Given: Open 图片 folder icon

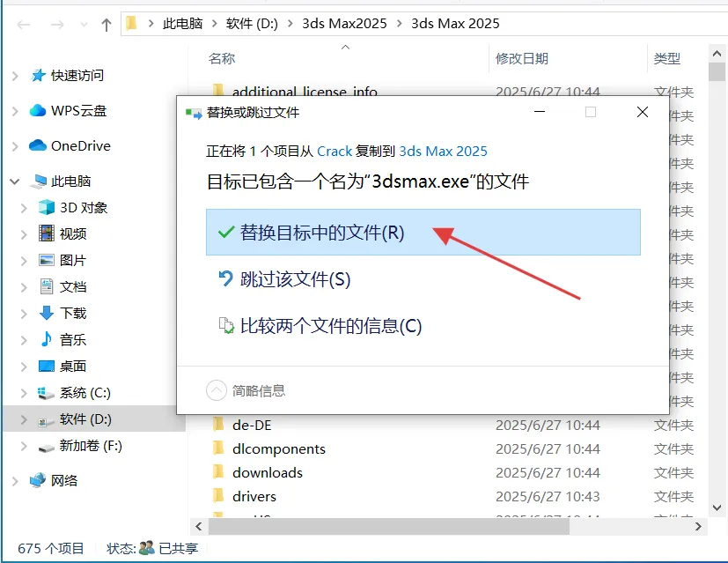Looking at the screenshot, I should pyautogui.click(x=47, y=260).
